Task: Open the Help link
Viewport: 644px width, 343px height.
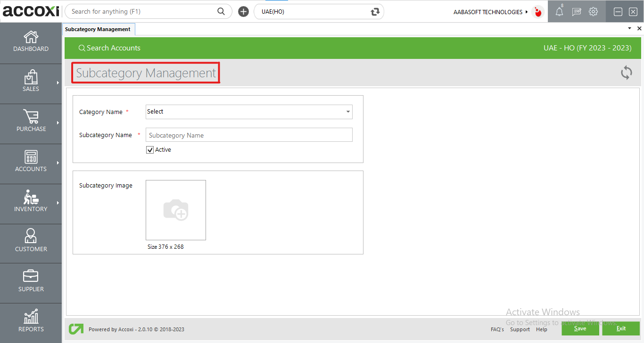Action: point(541,329)
